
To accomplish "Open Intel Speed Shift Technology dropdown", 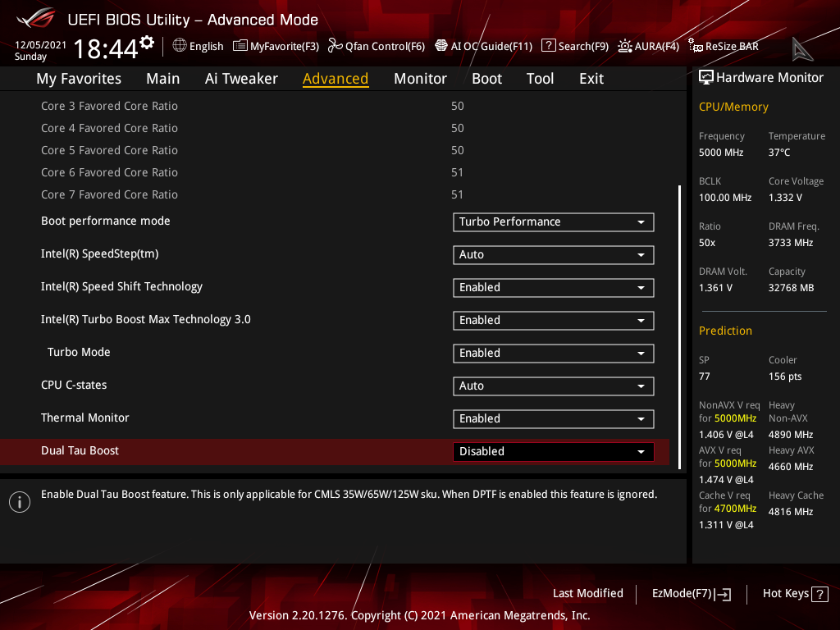I will pyautogui.click(x=554, y=288).
